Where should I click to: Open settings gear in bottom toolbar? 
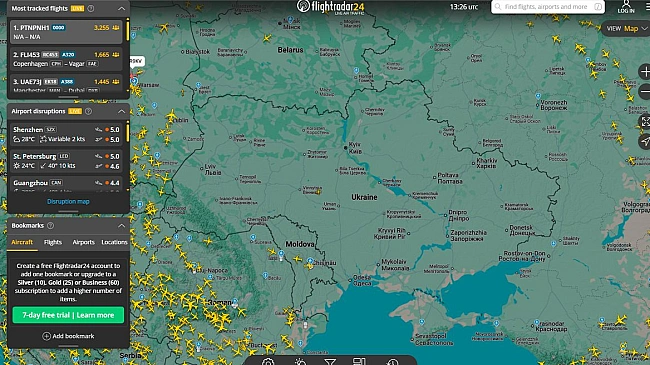tap(268, 362)
